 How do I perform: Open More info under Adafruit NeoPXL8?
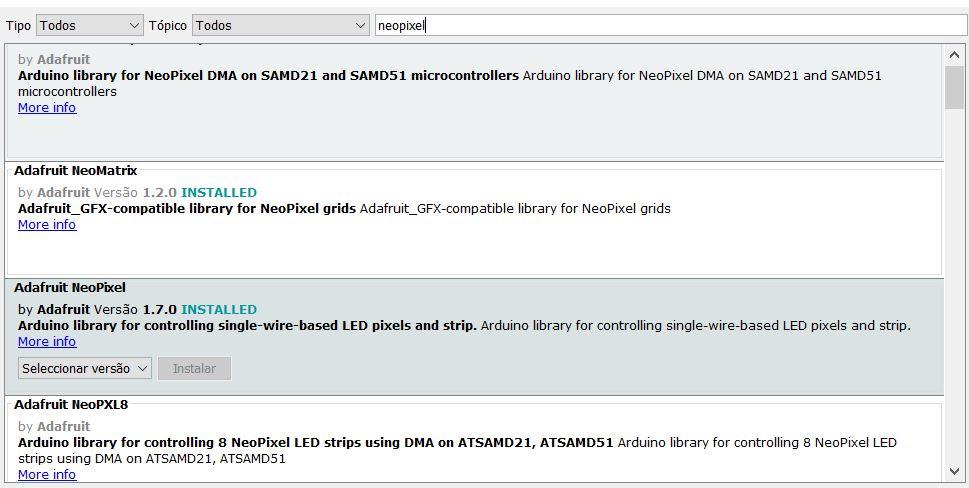click(x=47, y=475)
